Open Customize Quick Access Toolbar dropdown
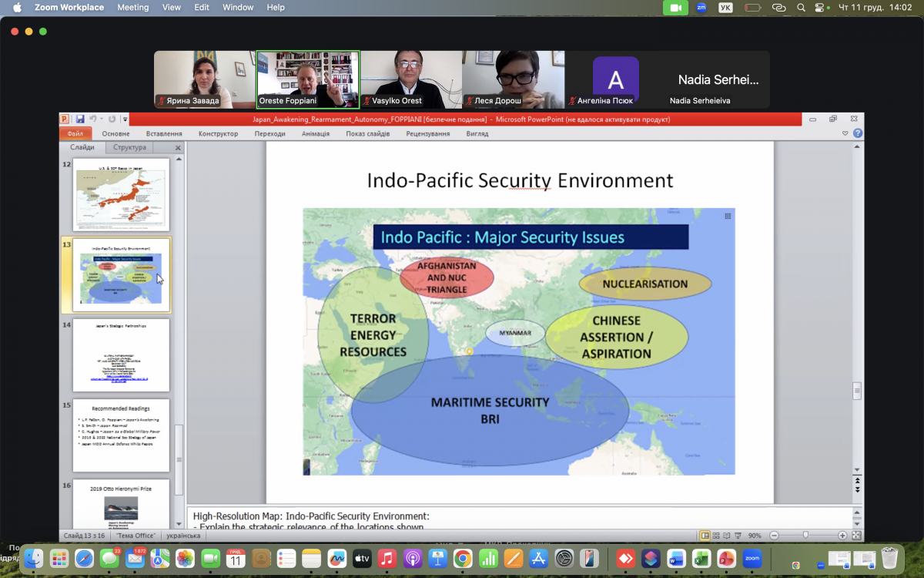924x578 pixels. [123, 119]
